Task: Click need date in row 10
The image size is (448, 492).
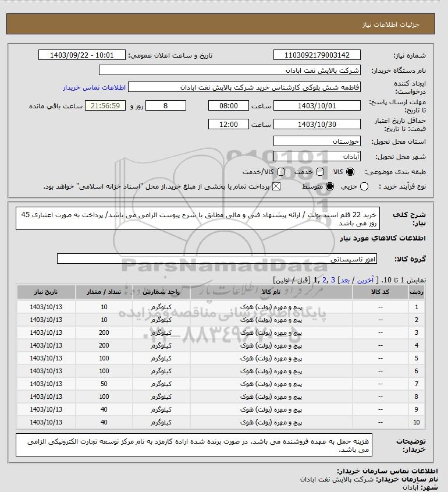Action: click(46, 422)
